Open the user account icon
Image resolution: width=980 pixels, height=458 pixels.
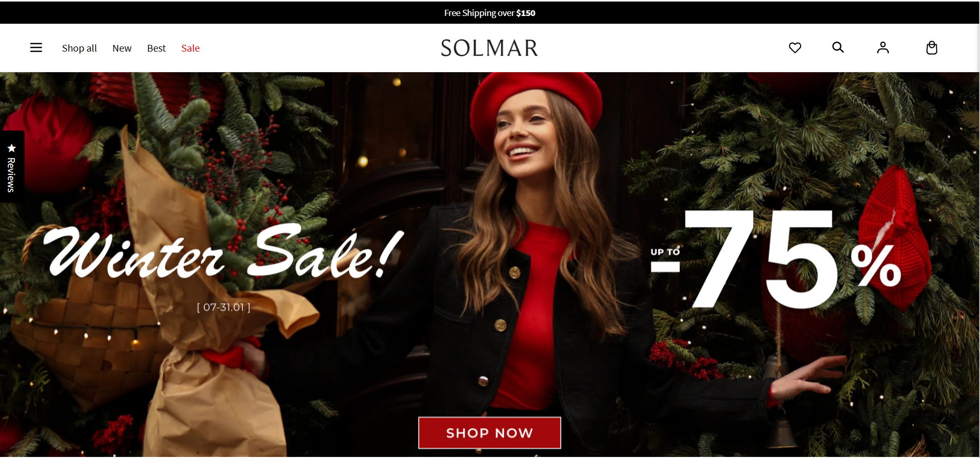click(883, 48)
